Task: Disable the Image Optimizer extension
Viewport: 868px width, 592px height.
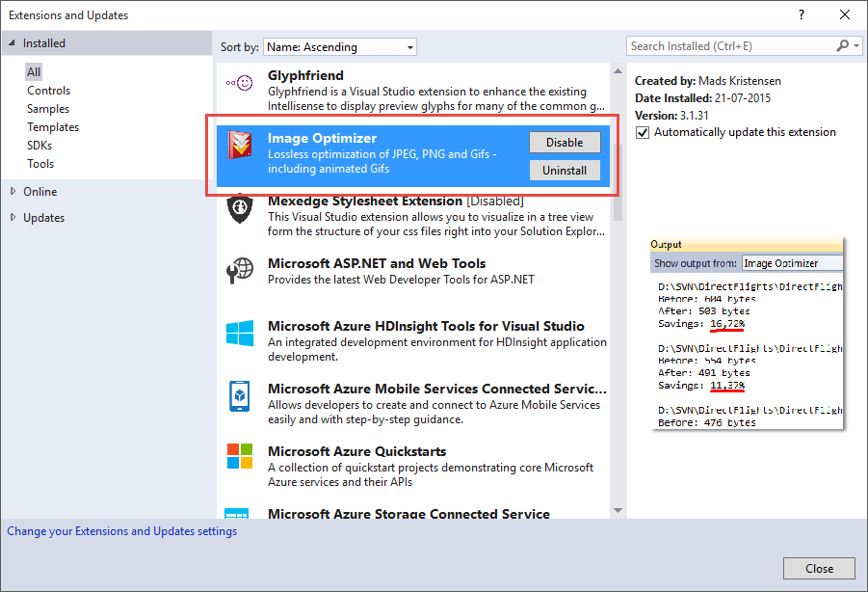Action: pyautogui.click(x=565, y=143)
